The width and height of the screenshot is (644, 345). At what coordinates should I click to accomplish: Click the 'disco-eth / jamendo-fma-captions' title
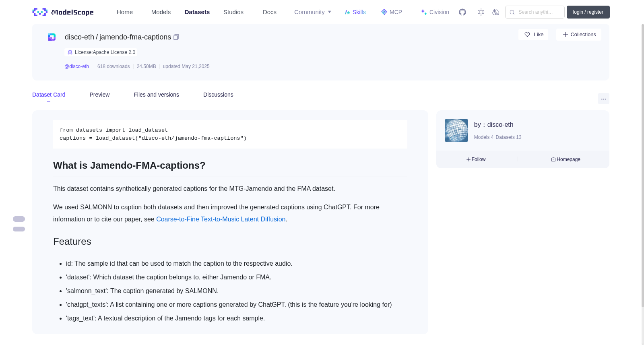(x=118, y=37)
